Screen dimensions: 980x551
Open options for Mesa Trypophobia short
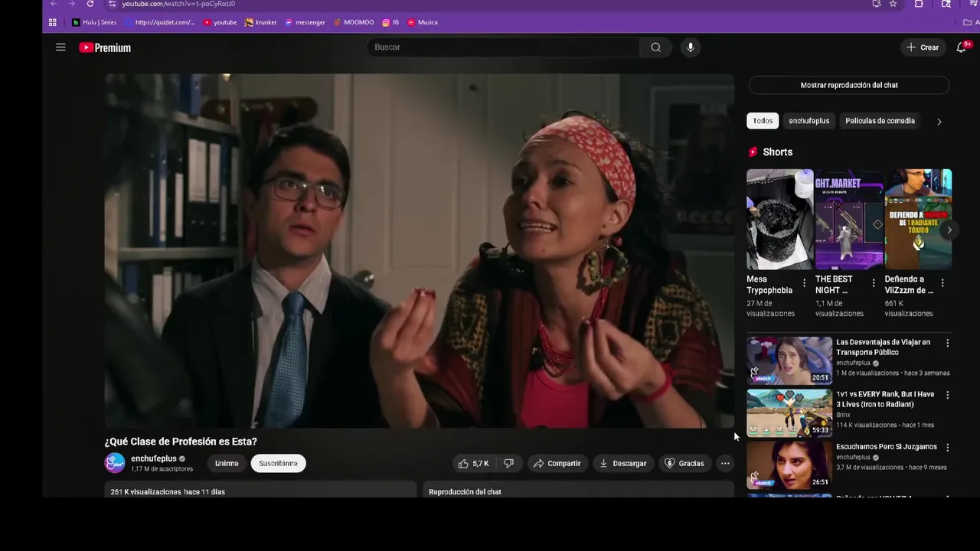804,283
